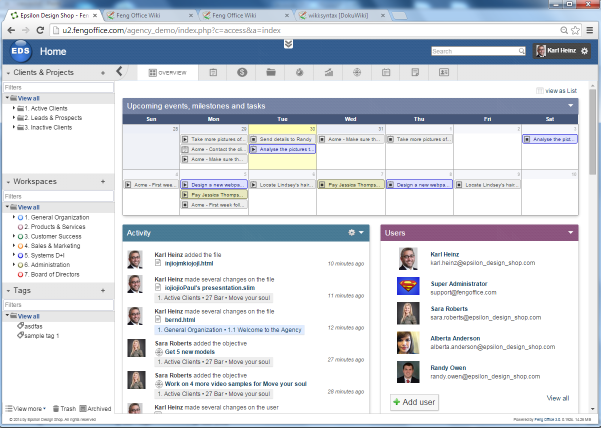Image resolution: width=601 pixels, height=428 pixels.
Task: Add a new workspace with plus icon
Action: coord(103,182)
